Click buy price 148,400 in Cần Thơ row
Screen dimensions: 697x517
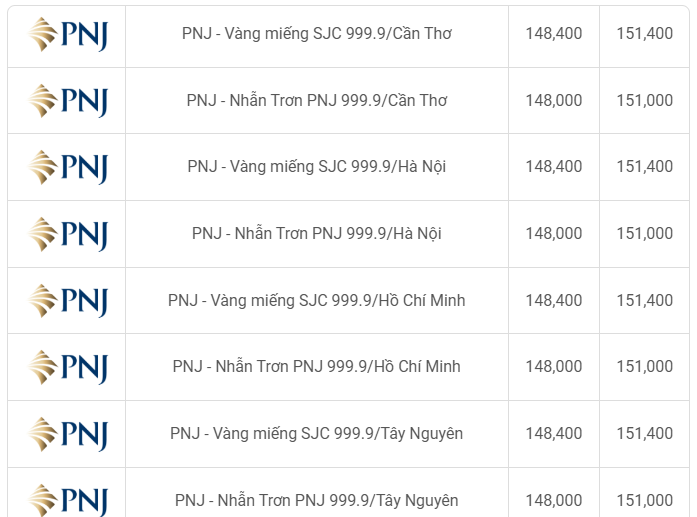tap(554, 33)
